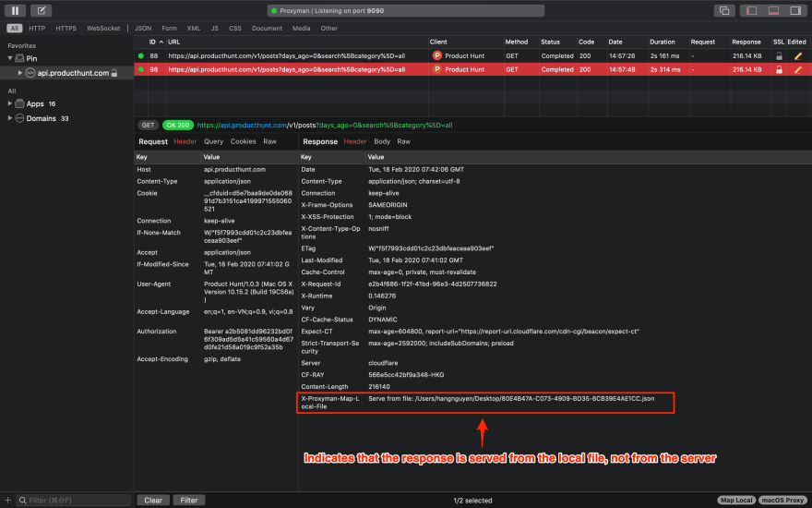Viewport: 812px width, 508px height.
Task: Filter by HTTP protocol
Action: pos(37,28)
